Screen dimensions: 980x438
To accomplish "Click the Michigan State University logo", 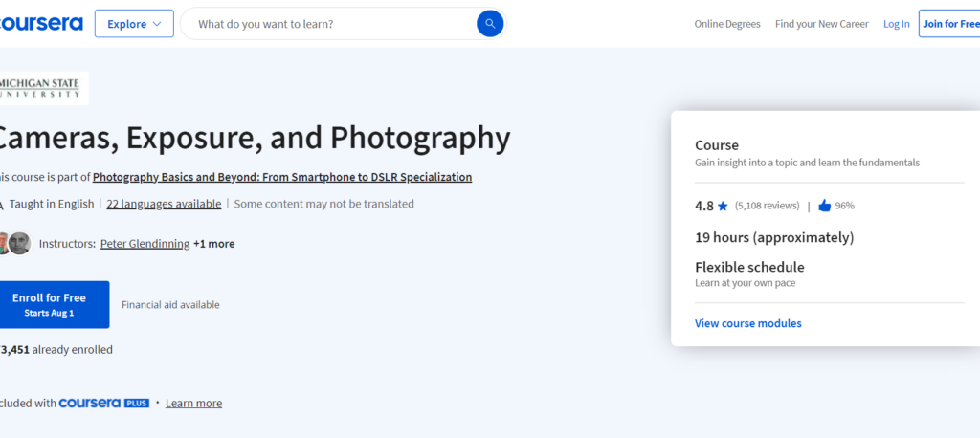I will pos(44,88).
